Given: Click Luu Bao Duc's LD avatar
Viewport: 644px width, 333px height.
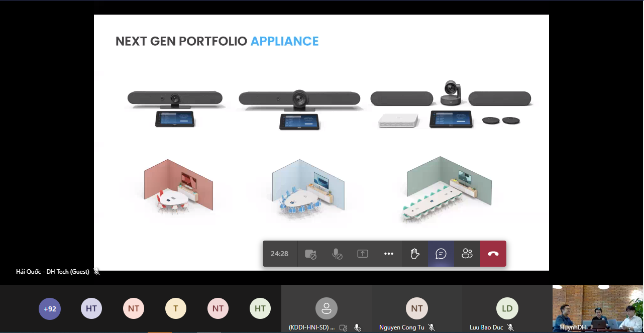Looking at the screenshot, I should tap(507, 308).
